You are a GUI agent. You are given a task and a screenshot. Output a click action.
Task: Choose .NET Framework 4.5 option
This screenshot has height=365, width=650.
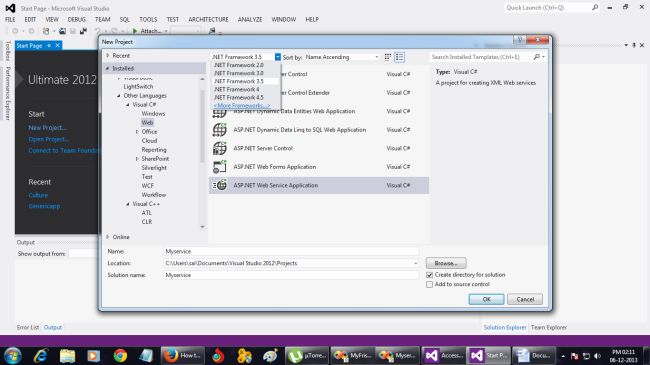coord(239,97)
